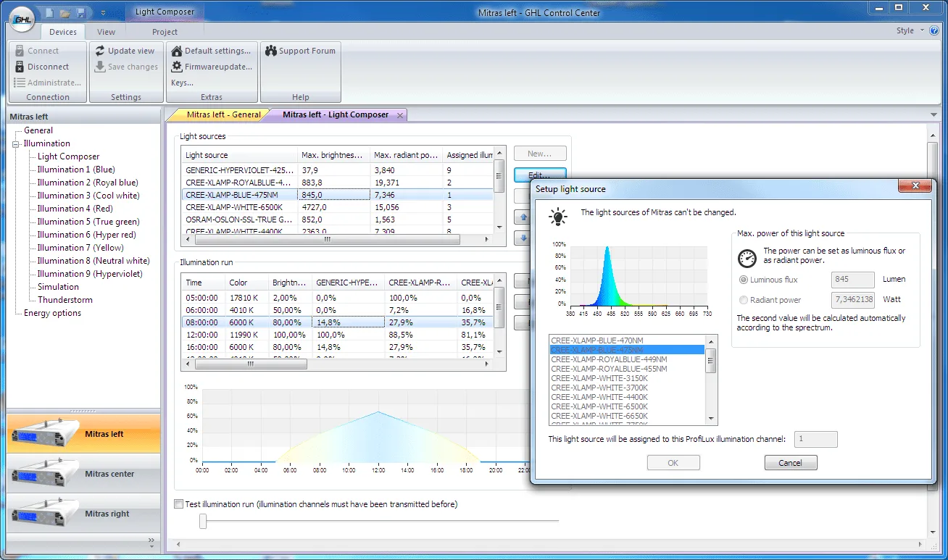Image resolution: width=948 pixels, height=560 pixels.
Task: Click the open folder icon in title bar
Action: click(x=65, y=12)
